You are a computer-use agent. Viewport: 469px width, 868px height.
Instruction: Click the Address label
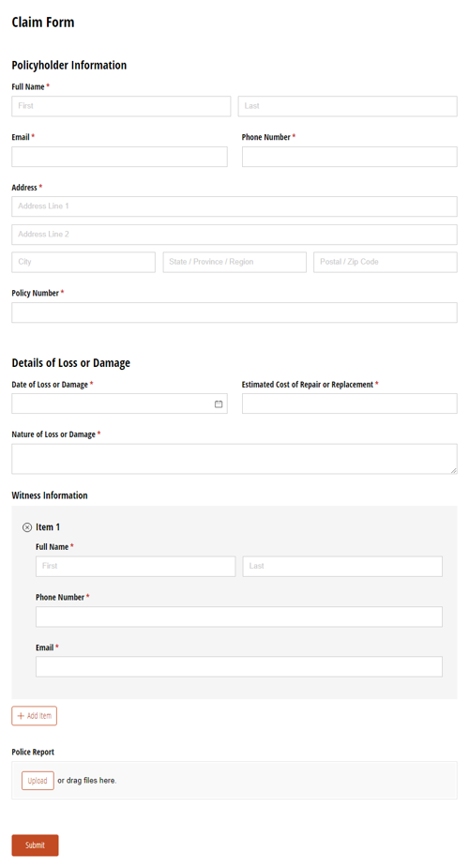point(24,188)
